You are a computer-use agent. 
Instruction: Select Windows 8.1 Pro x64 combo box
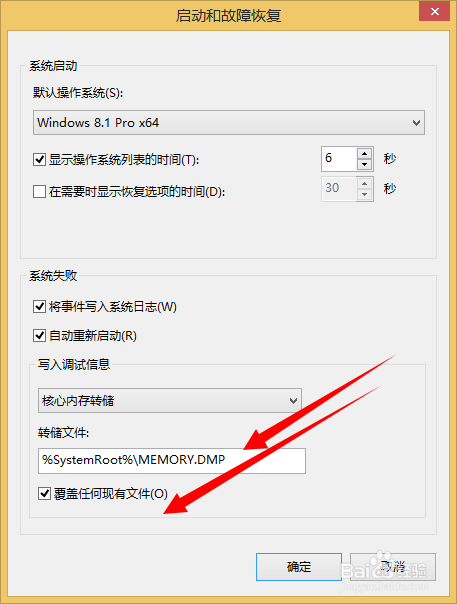229,123
